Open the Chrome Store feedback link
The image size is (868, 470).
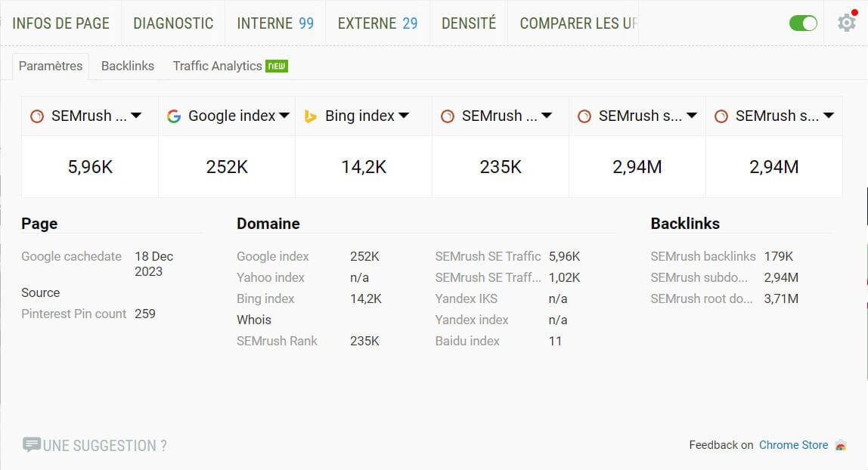coord(793,445)
